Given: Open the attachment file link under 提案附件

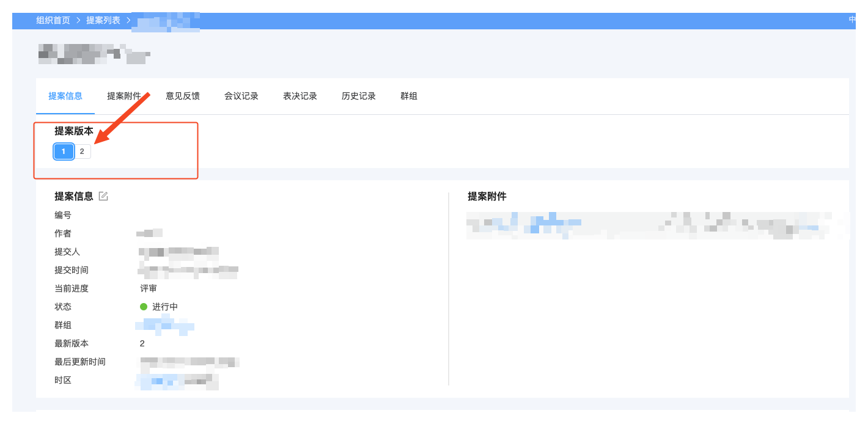Looking at the screenshot, I should (x=526, y=224).
